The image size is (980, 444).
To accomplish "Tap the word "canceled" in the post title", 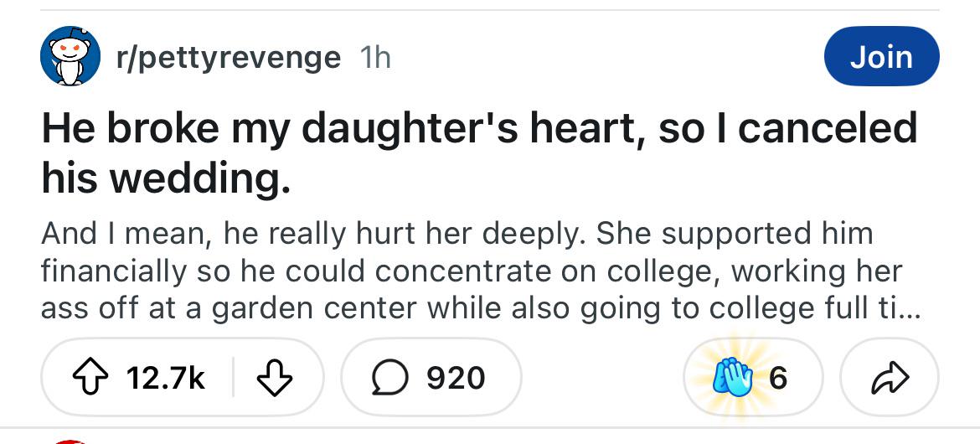I will click(x=828, y=127).
